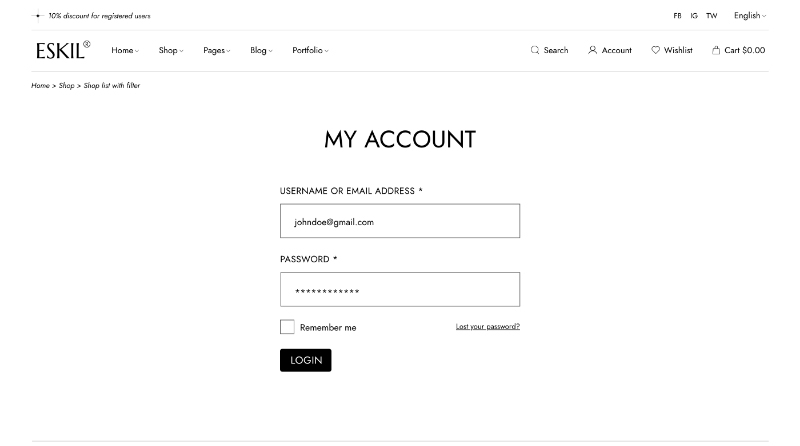Screen dimensions: 800x446
Task: Open the Home navigation menu
Action: (x=125, y=50)
